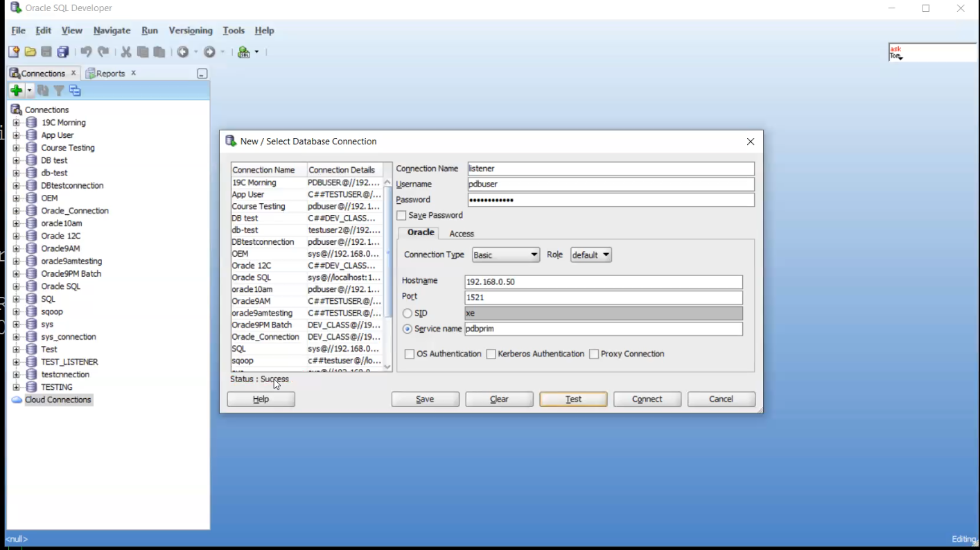Open the Tools menu
The height and width of the screenshot is (550, 980).
pyautogui.click(x=234, y=31)
